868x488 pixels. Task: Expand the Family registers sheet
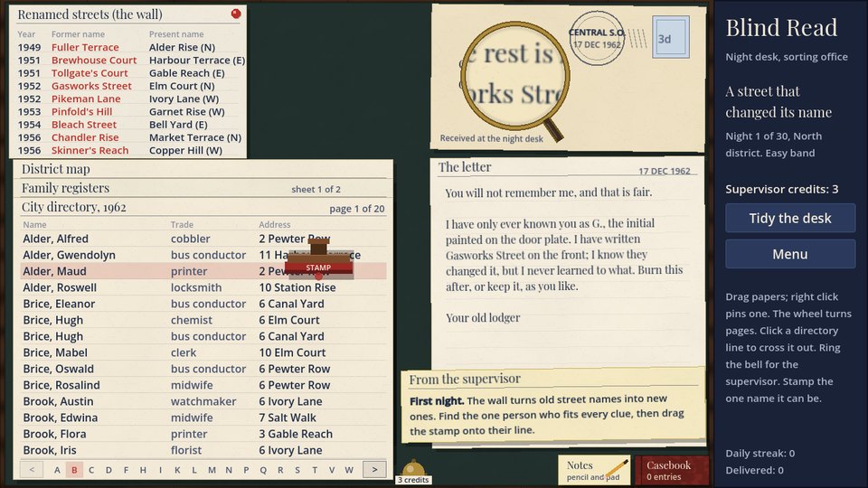(203, 188)
